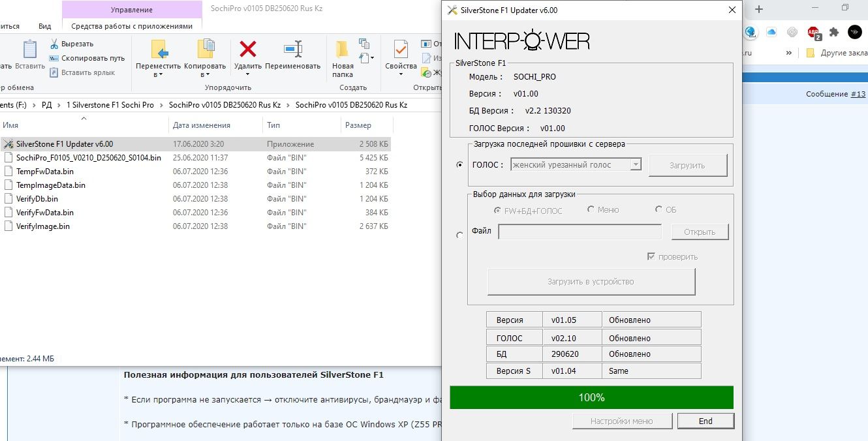Screen dimensions: 868x441
Task: Click the Тип column header
Action: [x=302, y=125]
